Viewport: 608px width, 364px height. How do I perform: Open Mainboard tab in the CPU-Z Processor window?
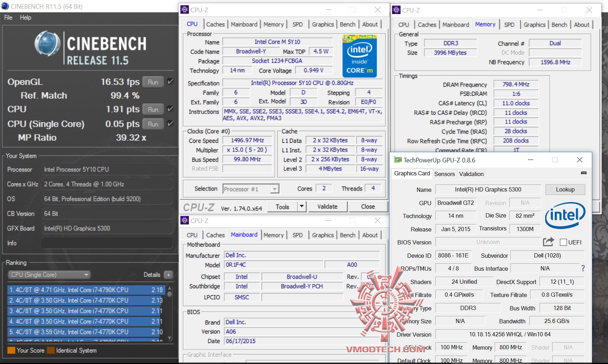(244, 24)
